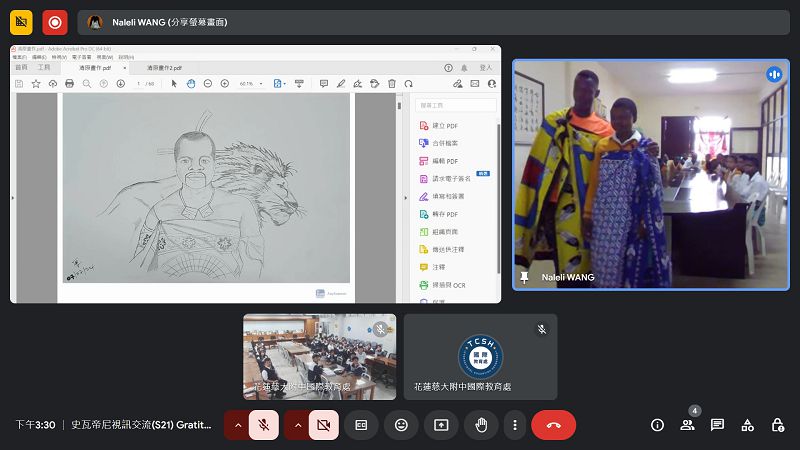Screen dimensions: 800x450
Task: Open the activities panel icon
Action: point(747,425)
